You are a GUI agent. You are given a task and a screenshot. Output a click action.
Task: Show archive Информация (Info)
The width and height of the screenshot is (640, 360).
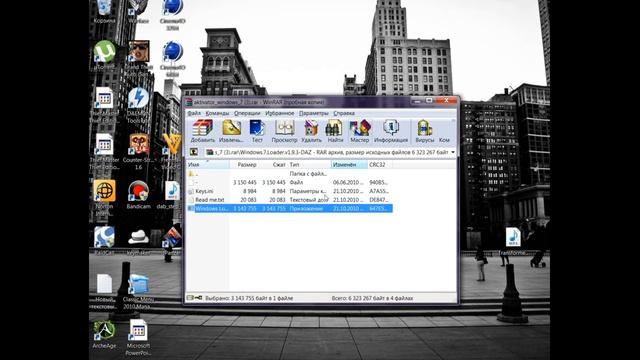click(x=391, y=131)
